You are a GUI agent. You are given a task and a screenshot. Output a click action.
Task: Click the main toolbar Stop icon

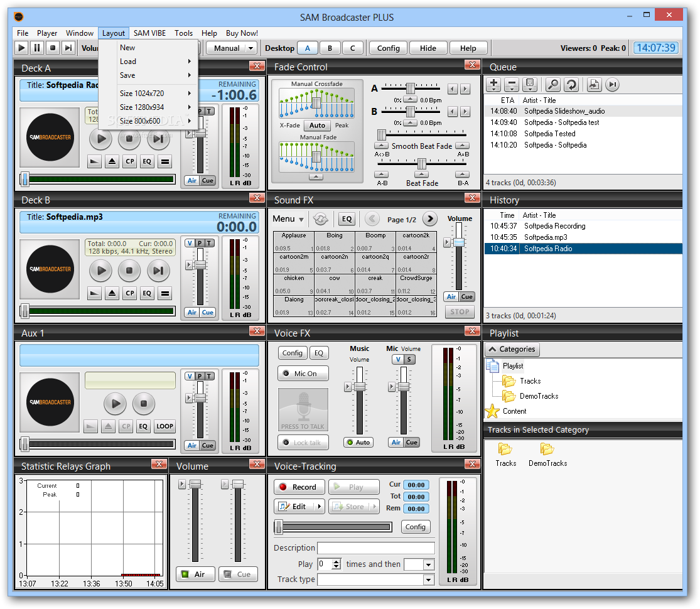[53, 47]
